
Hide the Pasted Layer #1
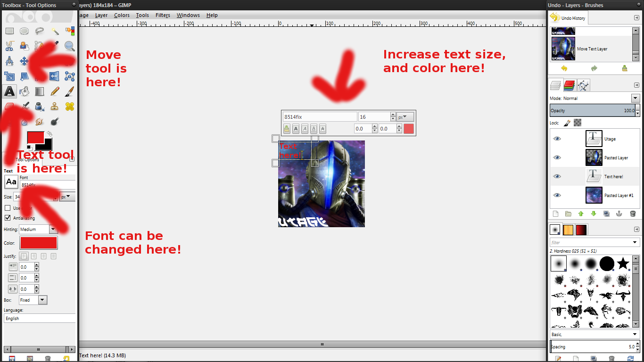tap(557, 196)
